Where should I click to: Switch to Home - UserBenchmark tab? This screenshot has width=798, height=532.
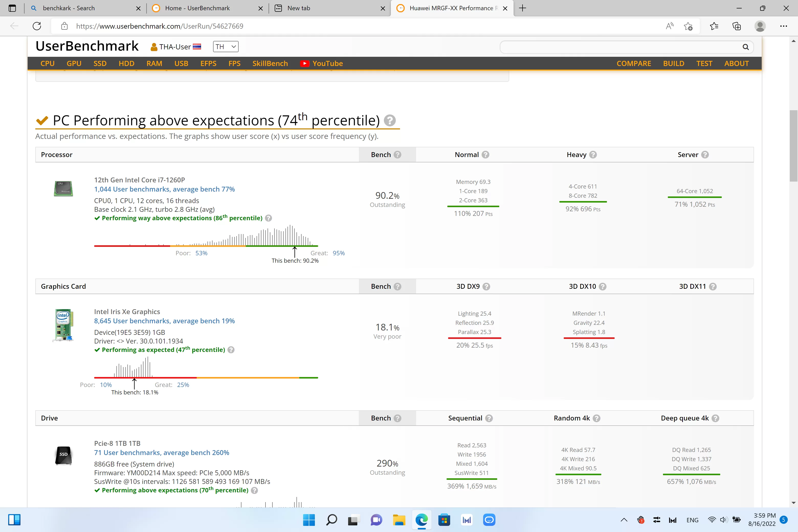point(208,8)
